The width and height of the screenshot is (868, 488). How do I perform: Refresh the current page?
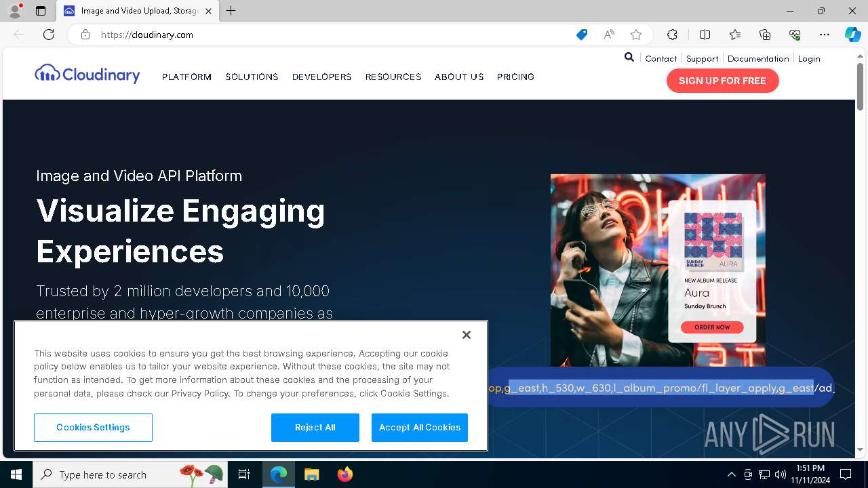pos(49,35)
